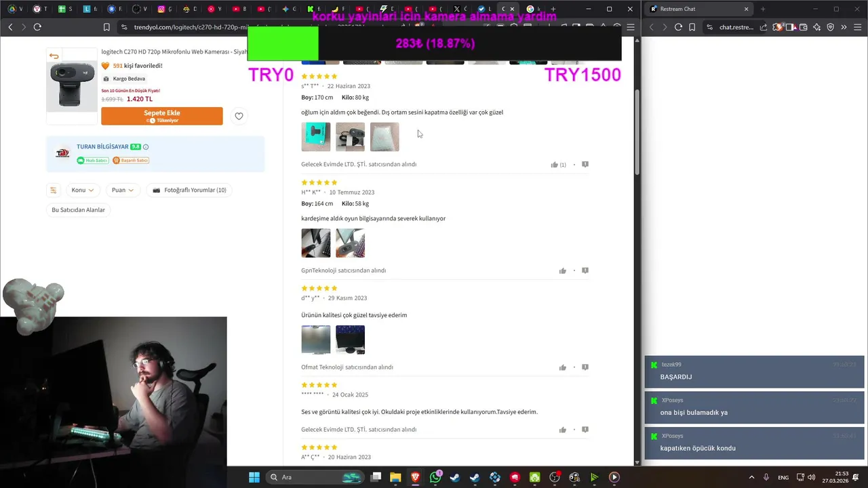The image size is (868, 488).
Task: Click chat message "kapatıken öpücük kondu"
Action: 698,448
